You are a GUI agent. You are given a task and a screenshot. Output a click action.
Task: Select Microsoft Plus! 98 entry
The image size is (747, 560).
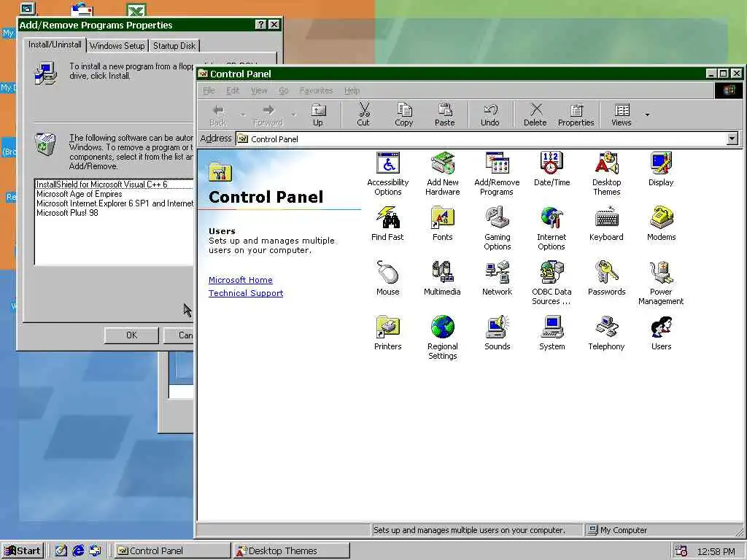pos(115,213)
